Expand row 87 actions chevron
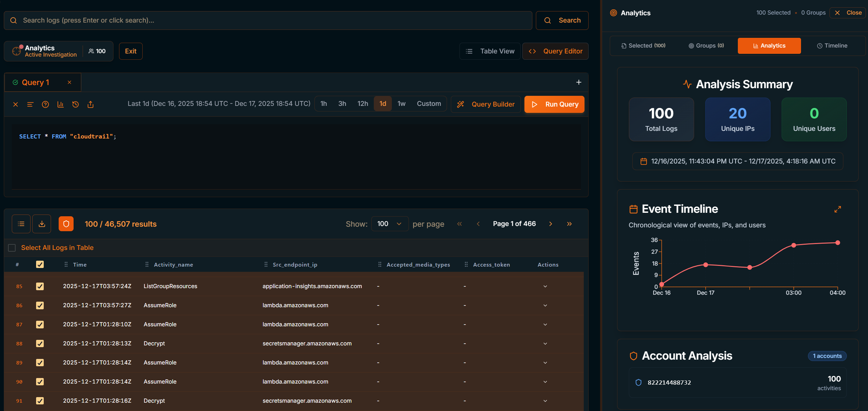This screenshot has width=868, height=411. [545, 325]
